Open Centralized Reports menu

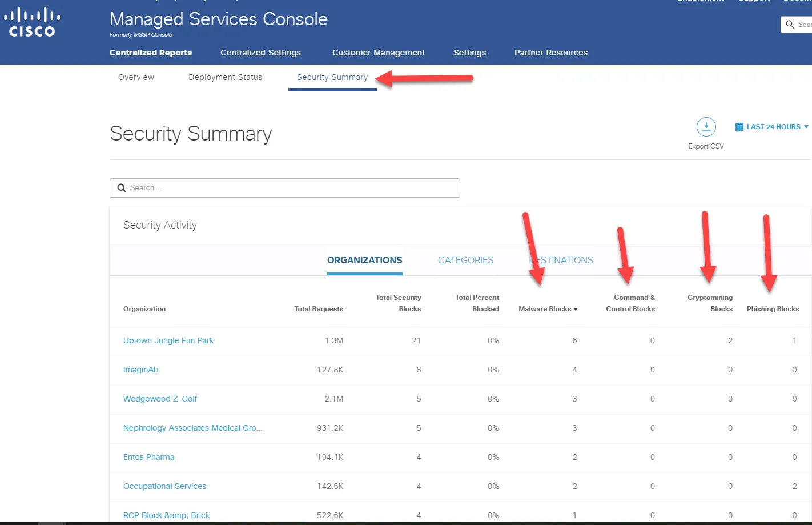[151, 53]
